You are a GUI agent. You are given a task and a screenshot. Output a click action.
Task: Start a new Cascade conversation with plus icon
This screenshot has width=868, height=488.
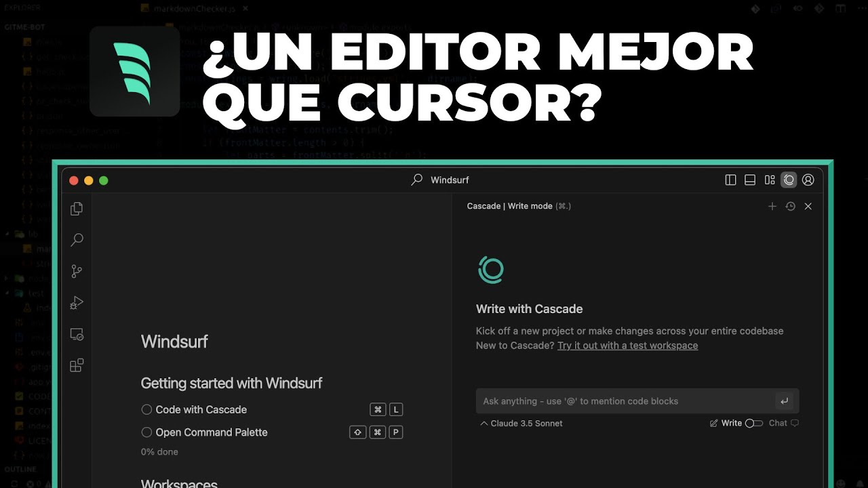click(x=772, y=206)
